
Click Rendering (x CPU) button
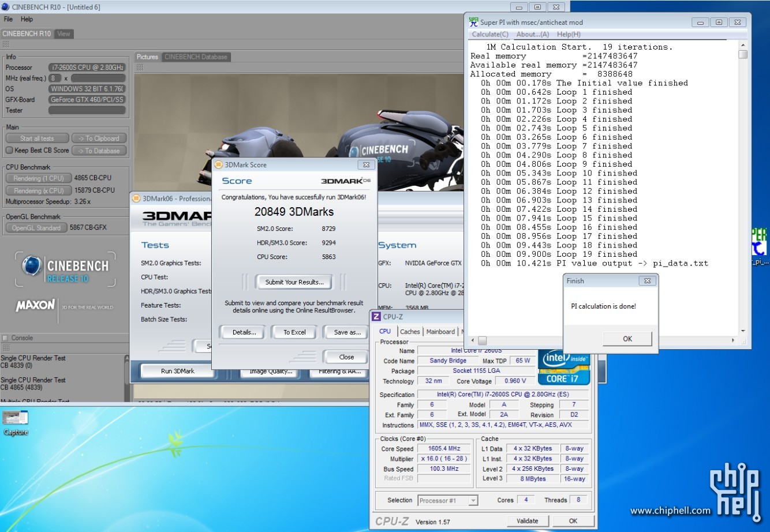39,190
